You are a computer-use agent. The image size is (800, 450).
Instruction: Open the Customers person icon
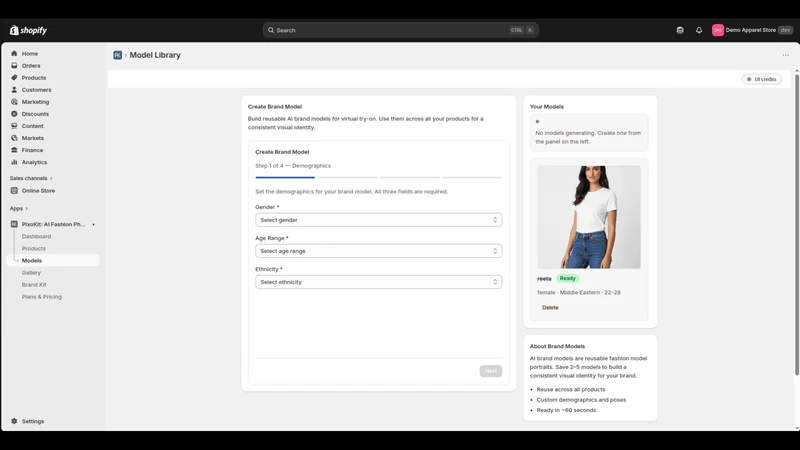click(14, 89)
